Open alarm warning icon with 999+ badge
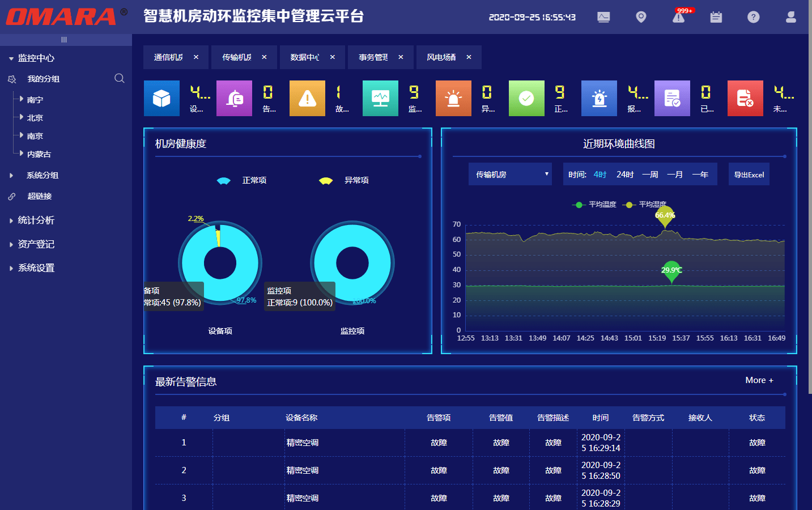Viewport: 812px width, 510px height. pyautogui.click(x=679, y=16)
